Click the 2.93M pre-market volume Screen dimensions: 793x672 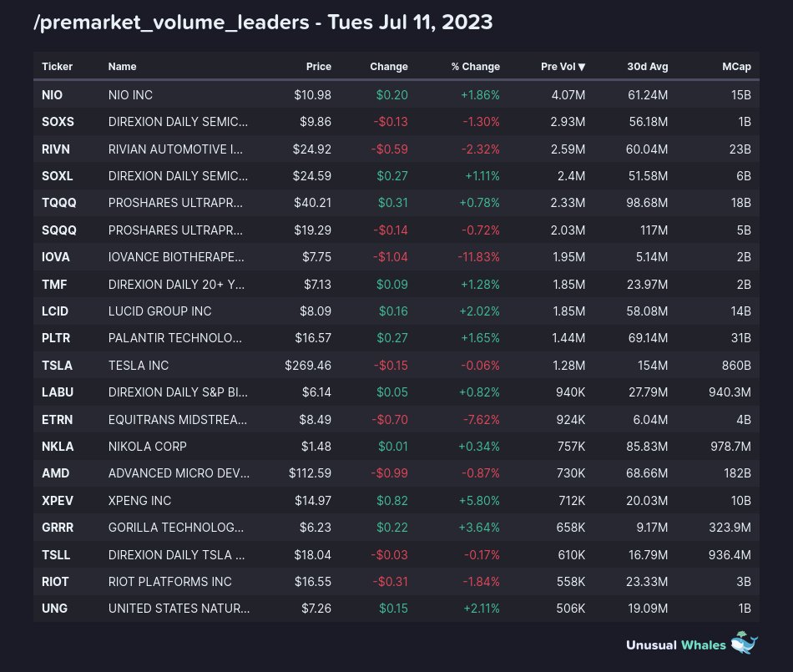tap(568, 122)
